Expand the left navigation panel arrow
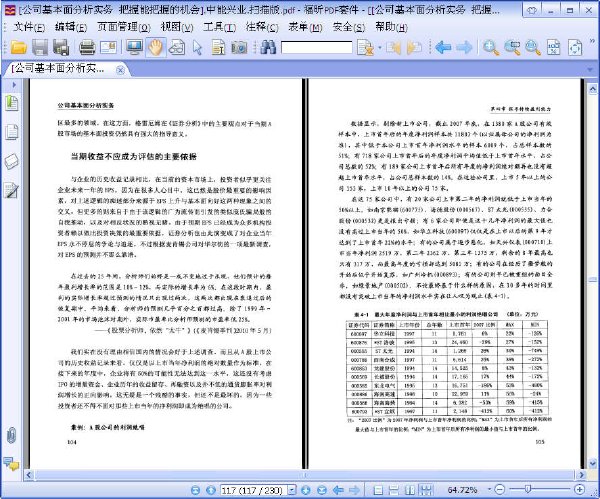Screen dimensions: 600x499 (14, 85)
